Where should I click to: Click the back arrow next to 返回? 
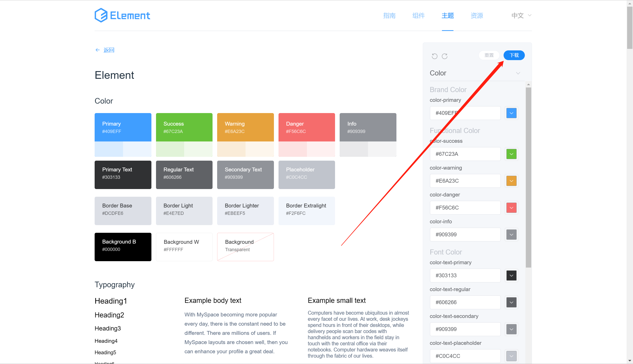pyautogui.click(x=97, y=50)
